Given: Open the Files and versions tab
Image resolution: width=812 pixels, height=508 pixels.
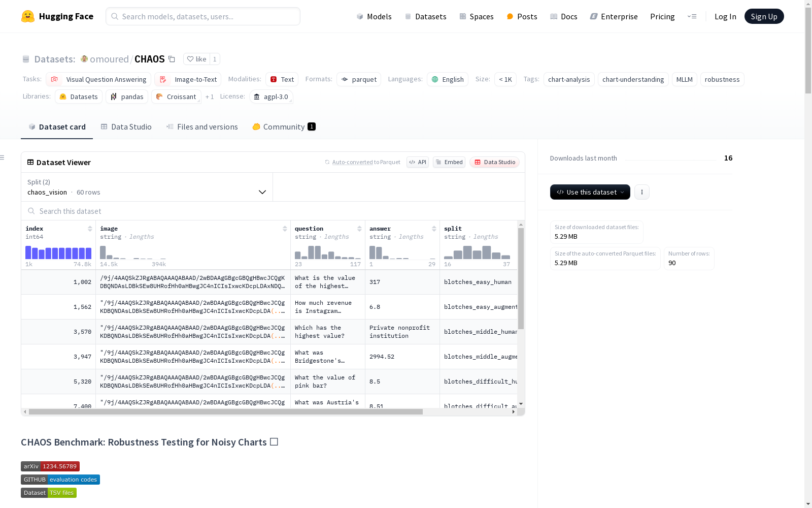Looking at the screenshot, I should [x=202, y=127].
